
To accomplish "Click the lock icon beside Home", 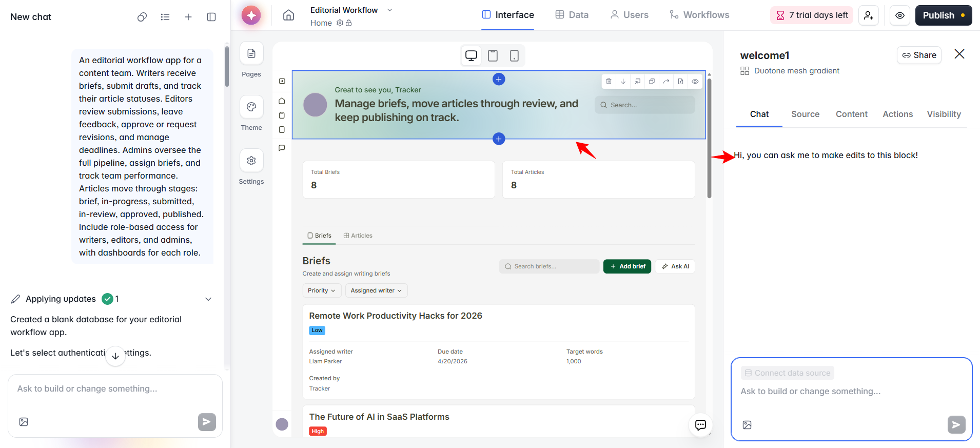I will coord(349,23).
